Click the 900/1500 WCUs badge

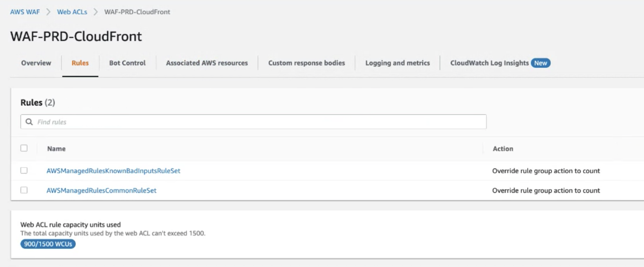pos(48,244)
